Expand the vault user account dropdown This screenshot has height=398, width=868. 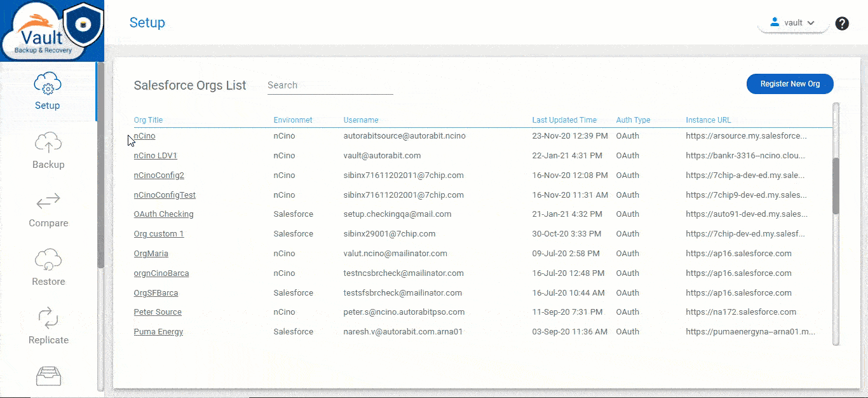point(792,23)
